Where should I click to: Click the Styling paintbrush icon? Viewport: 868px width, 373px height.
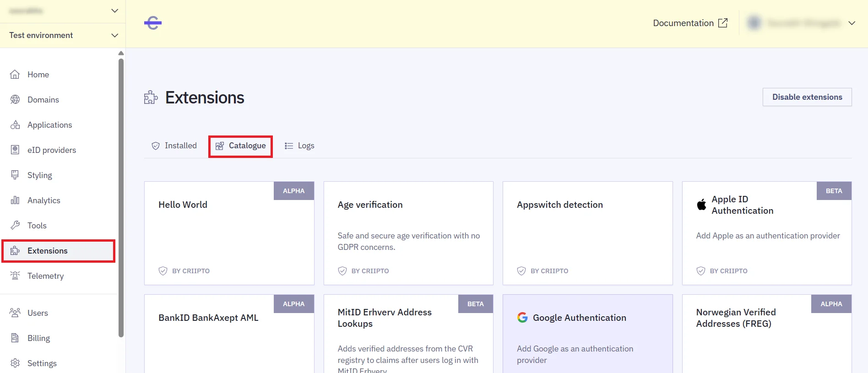tap(15, 175)
